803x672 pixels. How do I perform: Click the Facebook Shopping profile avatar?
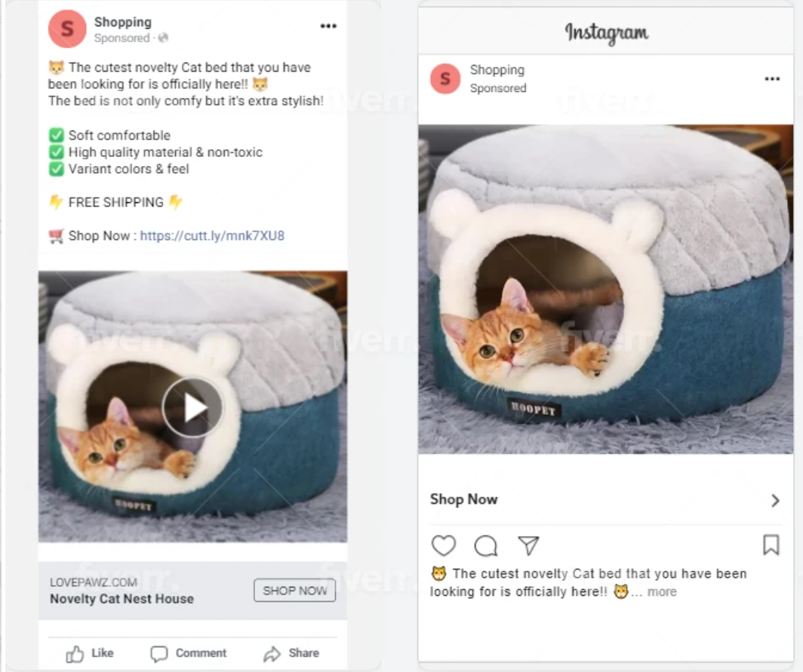coord(67,29)
